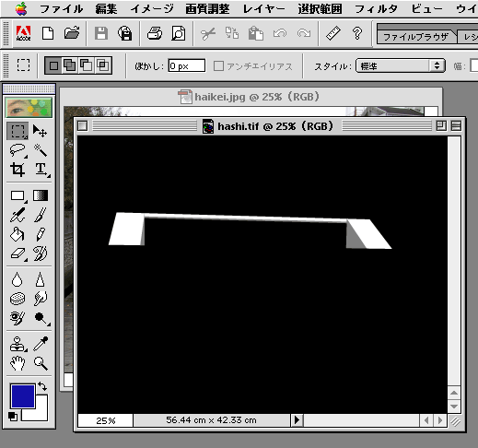The height and width of the screenshot is (448, 478).
Task: Select the Zoom magnifier tool
Action: point(41,363)
